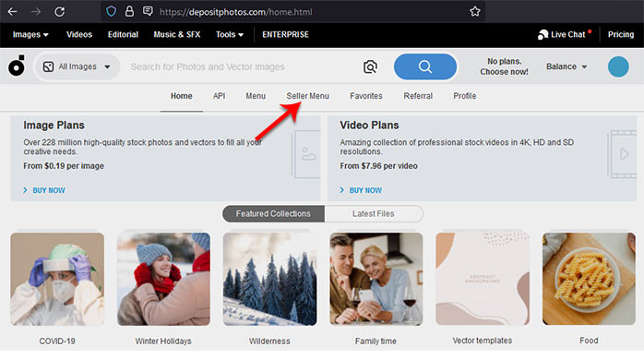Open the Vector templates collection thumbnail
Image resolution: width=644 pixels, height=359 pixels.
483,279
